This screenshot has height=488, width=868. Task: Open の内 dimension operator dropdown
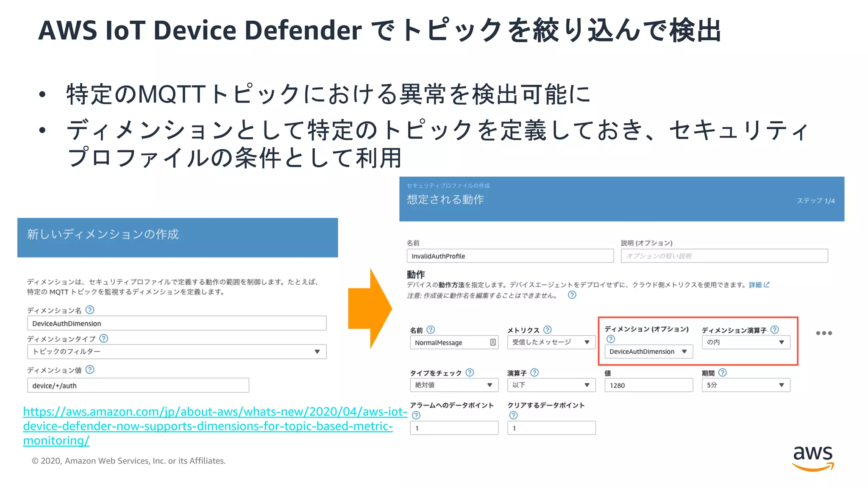[x=746, y=342]
